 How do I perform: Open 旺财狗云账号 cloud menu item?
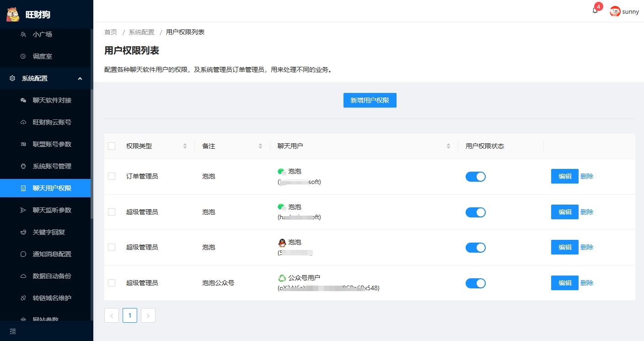52,122
